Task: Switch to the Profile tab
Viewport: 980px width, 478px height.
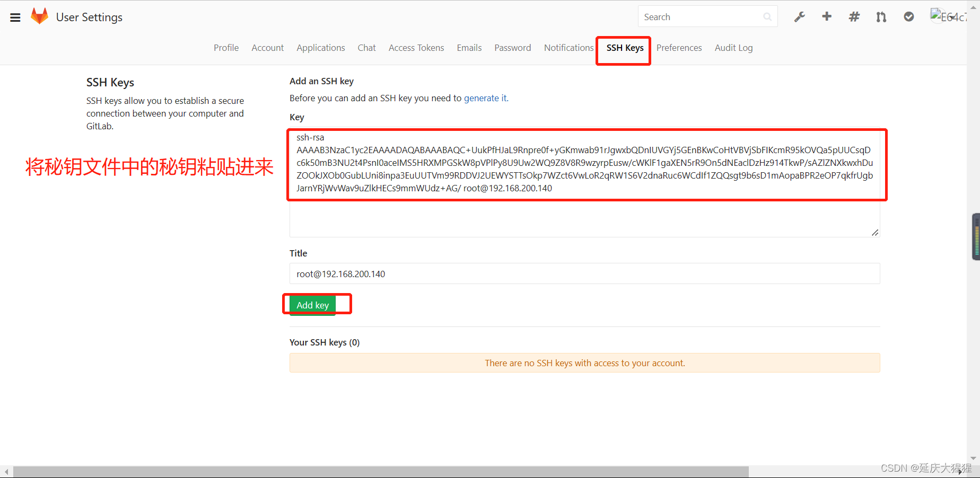Action: coord(226,48)
